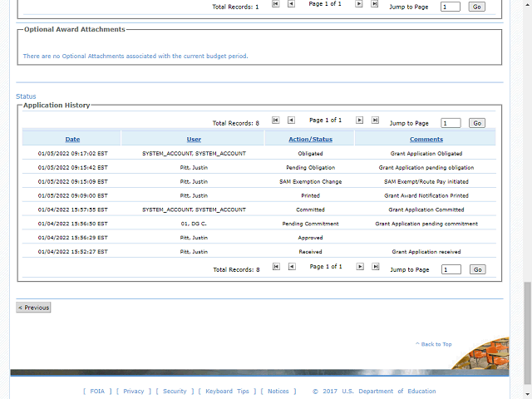The width and height of the screenshot is (532, 399).
Task: Click last-page icon above Application History table
Action: tap(376, 121)
